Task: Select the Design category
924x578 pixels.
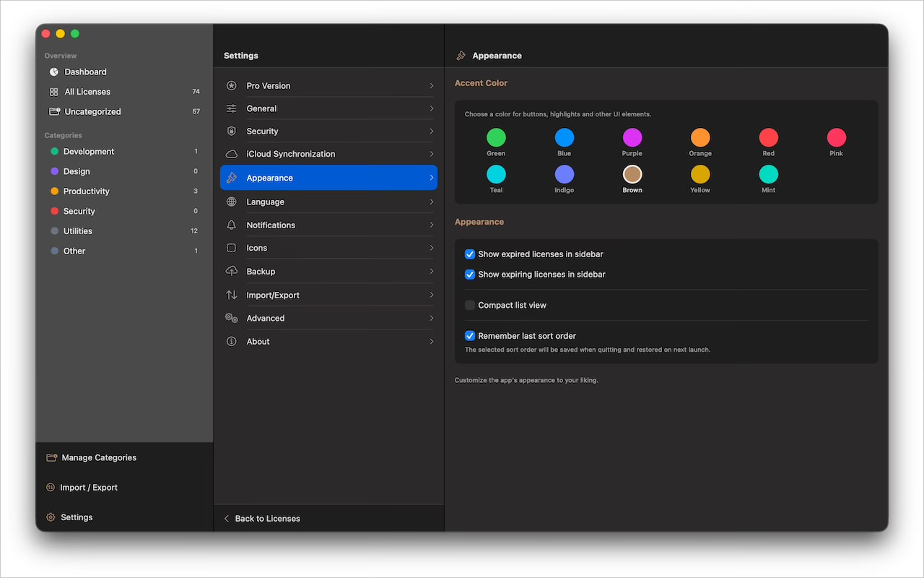Action: pos(124,171)
